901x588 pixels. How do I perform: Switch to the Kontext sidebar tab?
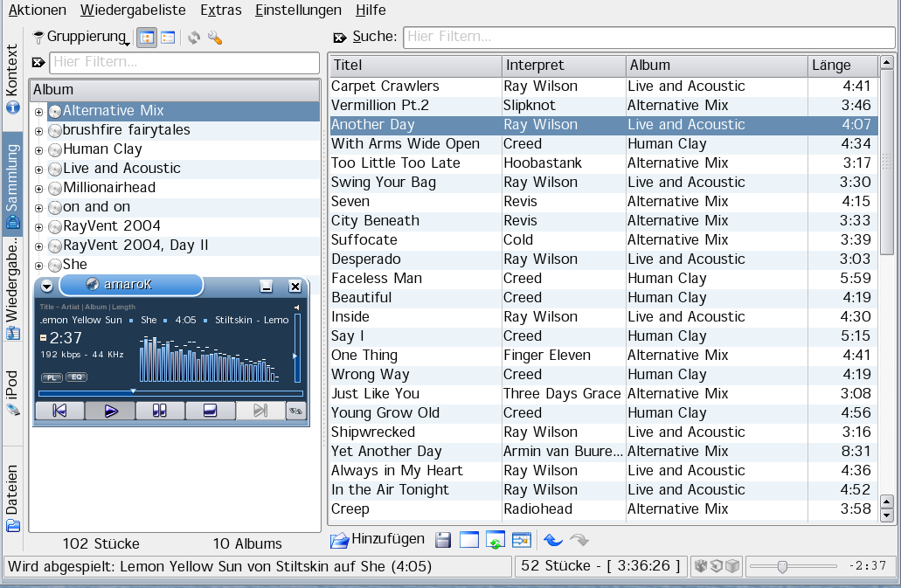(x=12, y=78)
